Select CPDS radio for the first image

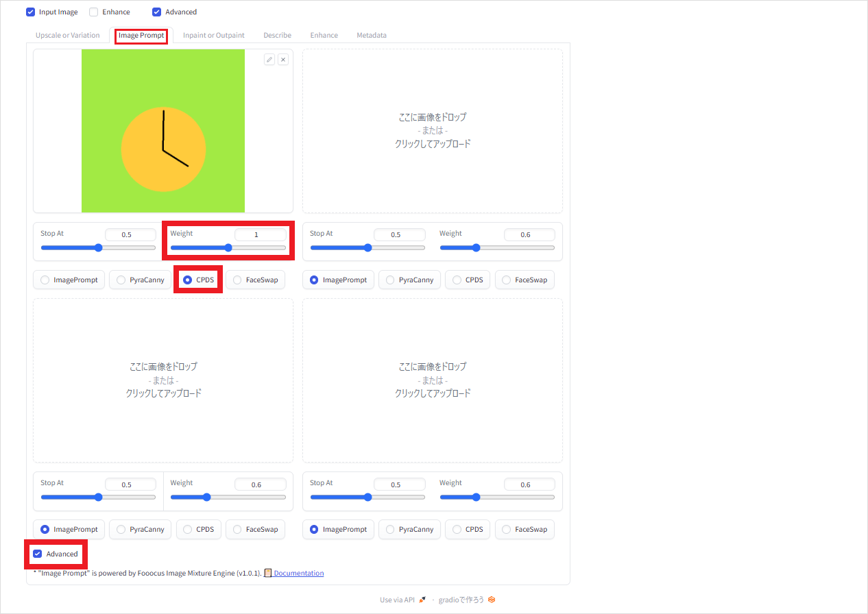pos(187,280)
